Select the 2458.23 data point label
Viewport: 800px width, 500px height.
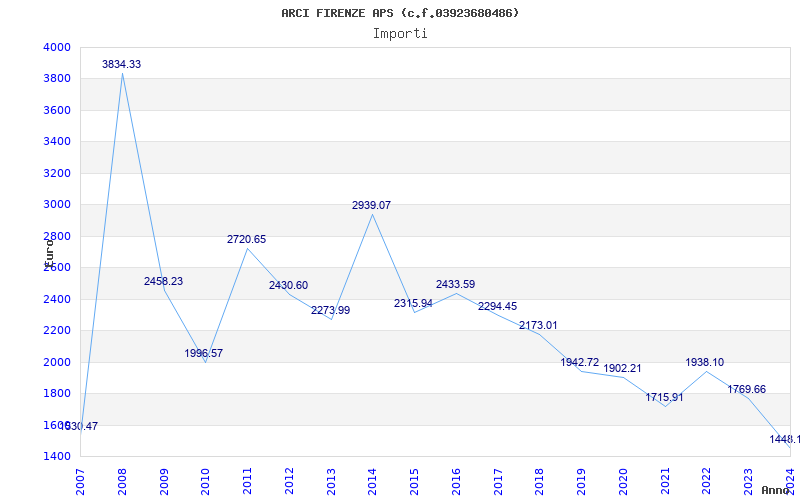(163, 281)
